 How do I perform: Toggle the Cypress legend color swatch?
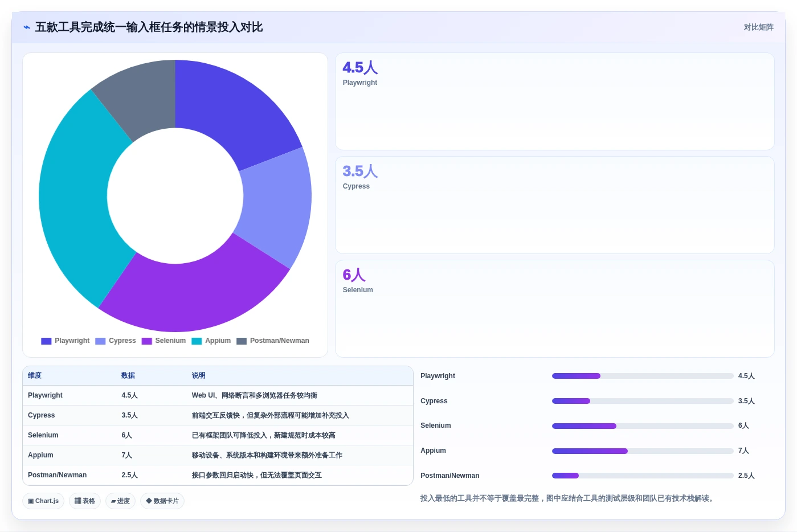point(100,341)
